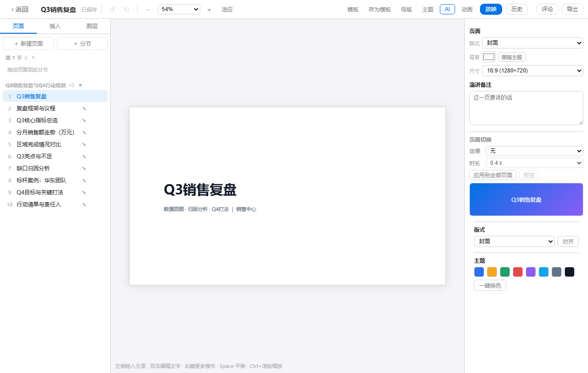588x373 pixels.
Task: Click edit pencil for 复盘框架与议程
Action: [x=84, y=108]
